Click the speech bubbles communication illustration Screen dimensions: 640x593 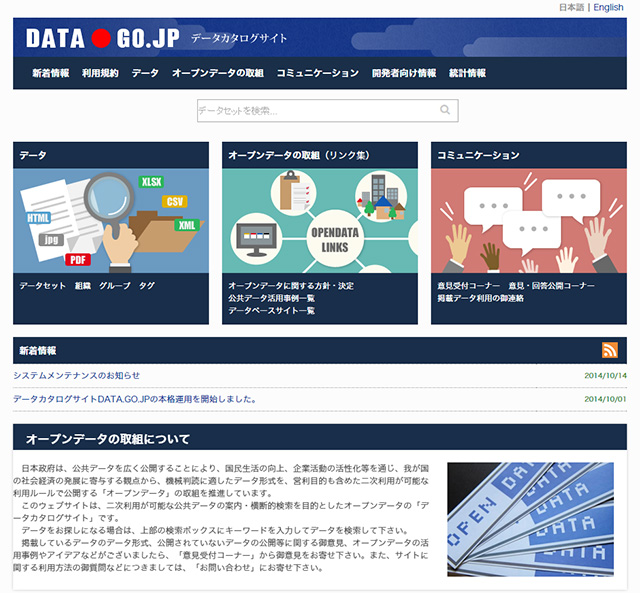(529, 221)
